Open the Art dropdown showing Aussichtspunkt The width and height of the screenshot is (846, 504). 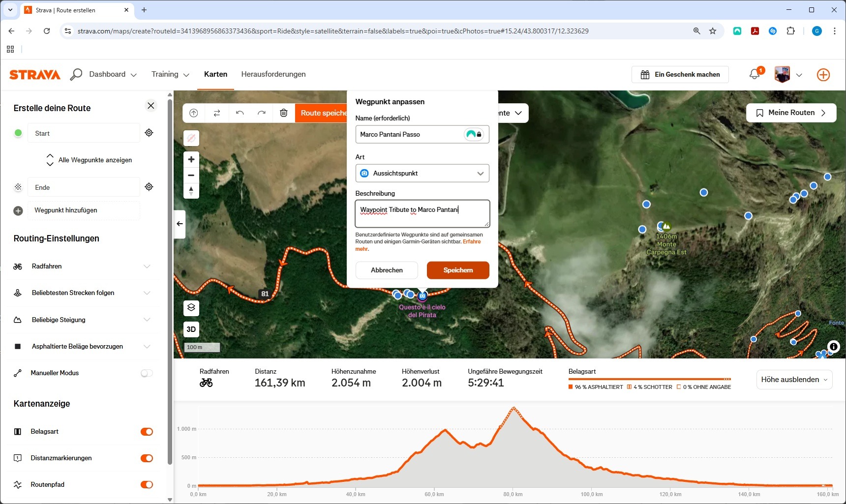(x=422, y=173)
